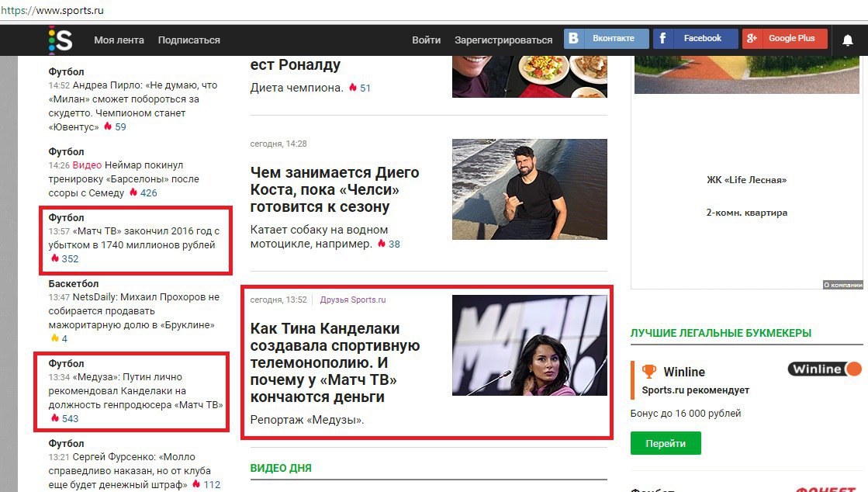Viewport: 868px width, 492px height.
Task: Click 426 comment count
Action: 148,192
